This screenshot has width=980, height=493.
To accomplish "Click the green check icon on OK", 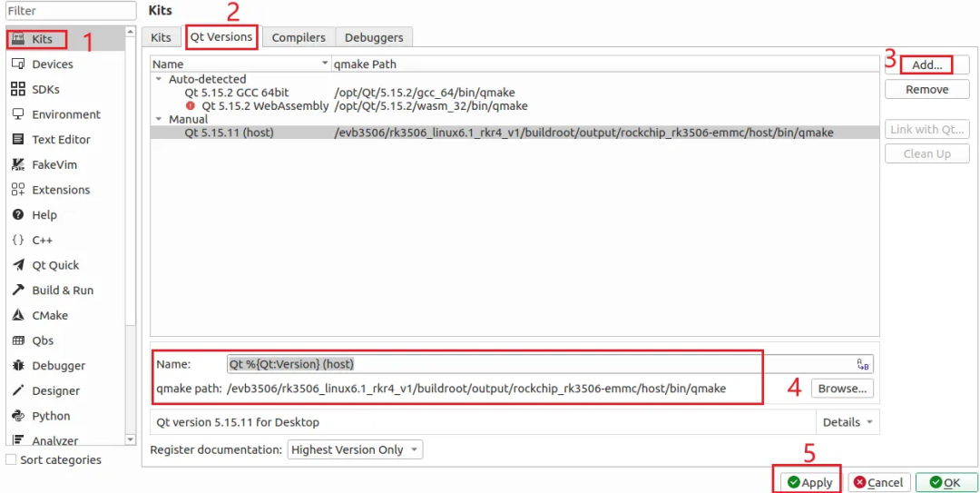I will tap(936, 482).
